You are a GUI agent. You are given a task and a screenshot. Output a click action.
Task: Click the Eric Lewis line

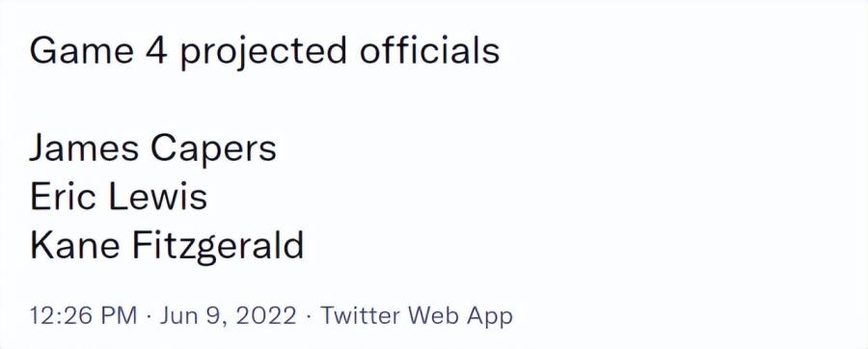coord(119,196)
